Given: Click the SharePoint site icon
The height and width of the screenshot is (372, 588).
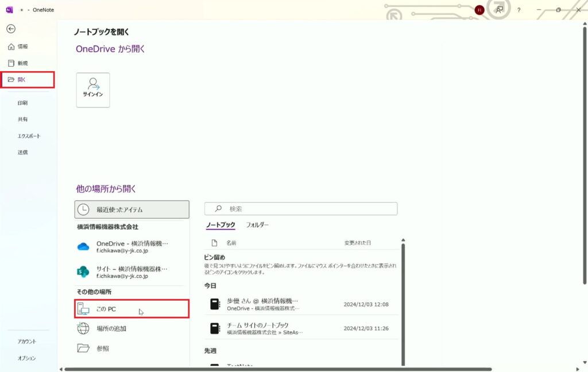Looking at the screenshot, I should pyautogui.click(x=83, y=272).
